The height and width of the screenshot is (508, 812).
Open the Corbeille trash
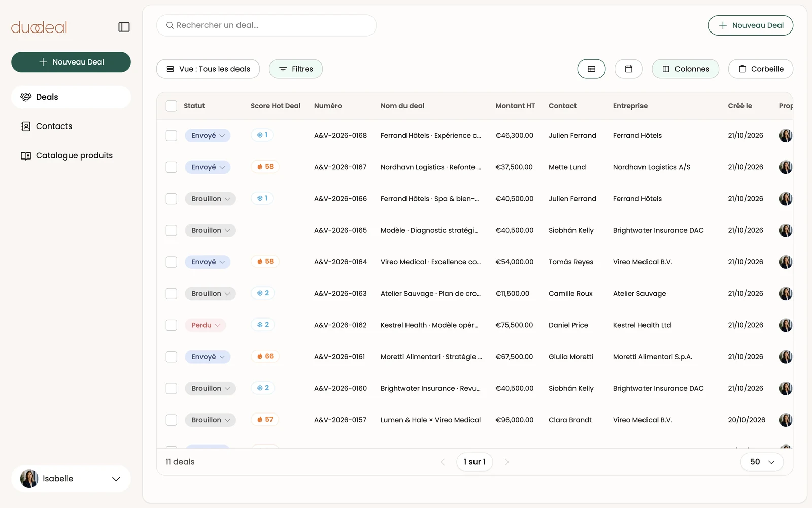pyautogui.click(x=761, y=69)
